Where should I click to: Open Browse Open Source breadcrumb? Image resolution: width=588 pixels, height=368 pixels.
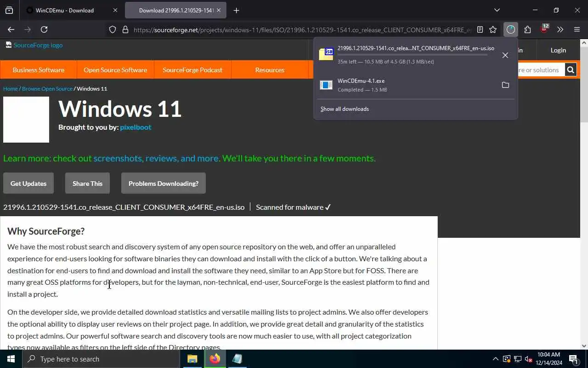tap(47, 88)
